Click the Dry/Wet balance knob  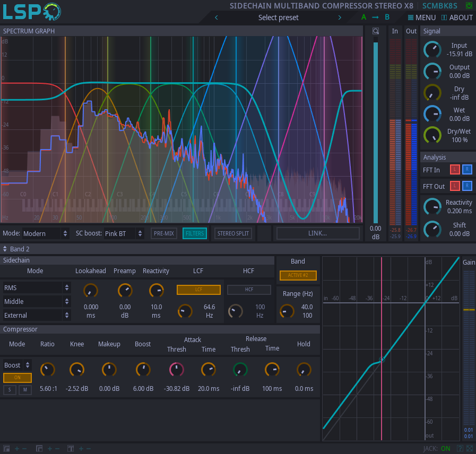pyautogui.click(x=432, y=135)
